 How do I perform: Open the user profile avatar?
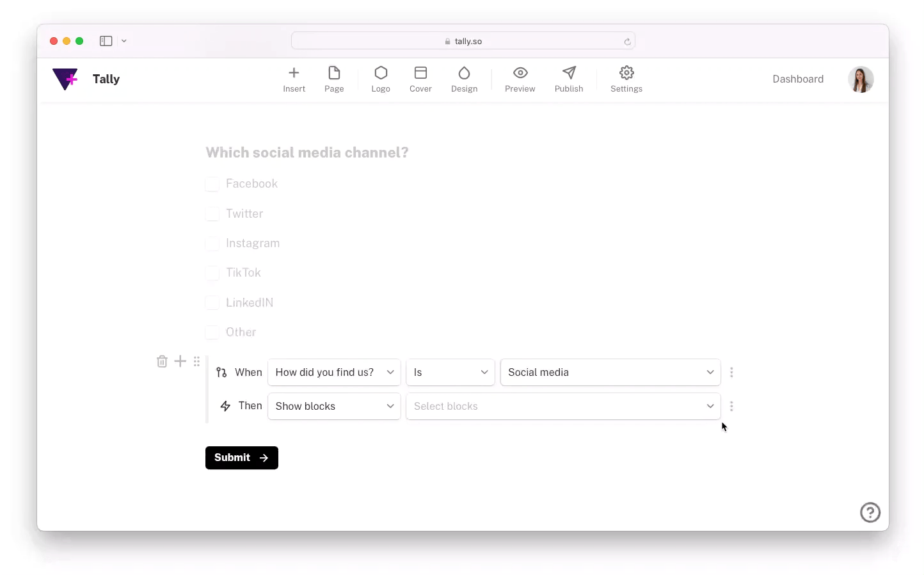[x=861, y=79]
